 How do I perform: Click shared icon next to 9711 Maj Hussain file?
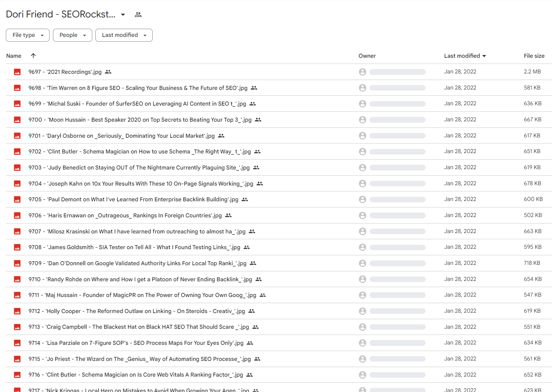pos(263,295)
